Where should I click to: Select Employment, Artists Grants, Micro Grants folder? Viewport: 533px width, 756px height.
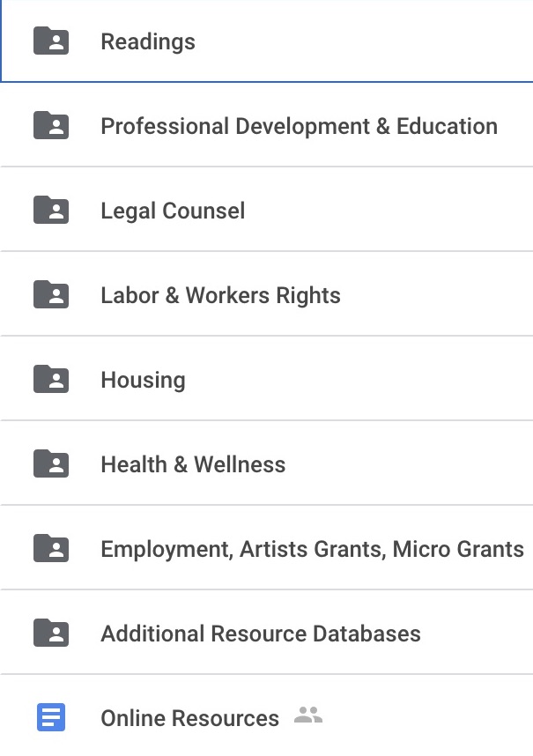pyautogui.click(x=312, y=550)
